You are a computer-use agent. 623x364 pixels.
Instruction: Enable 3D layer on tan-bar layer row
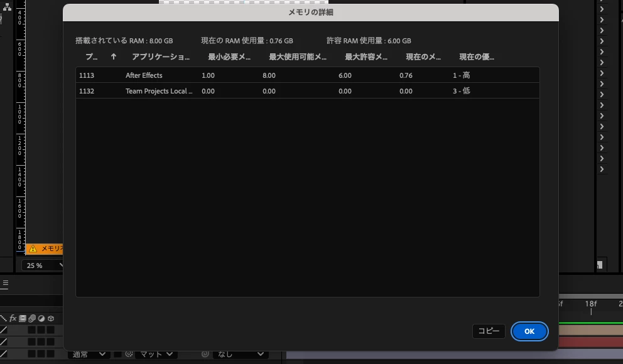coord(50,330)
